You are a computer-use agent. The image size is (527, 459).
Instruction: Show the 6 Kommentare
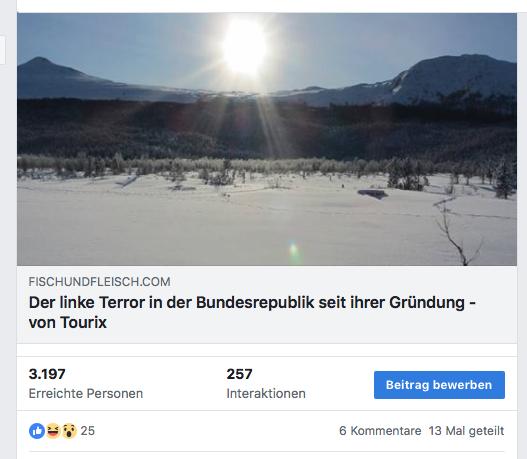point(380,431)
